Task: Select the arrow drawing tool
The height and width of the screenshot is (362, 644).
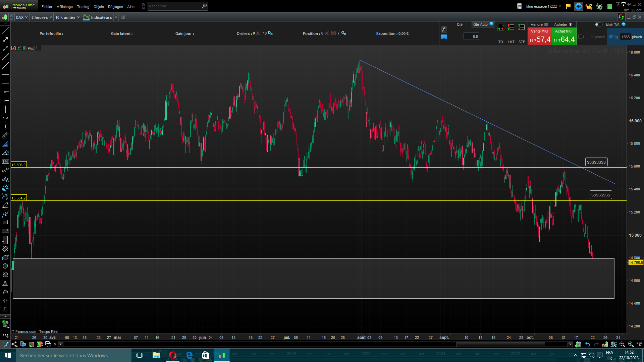Action: tap(5, 40)
